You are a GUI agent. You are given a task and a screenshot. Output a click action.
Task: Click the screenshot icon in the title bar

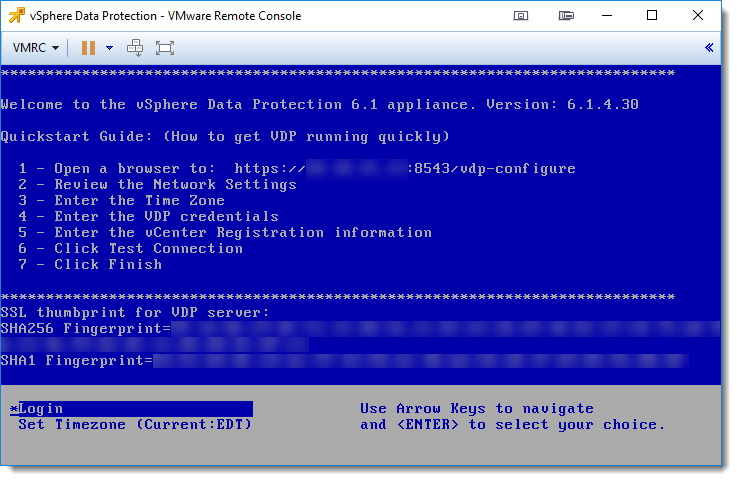pos(520,16)
